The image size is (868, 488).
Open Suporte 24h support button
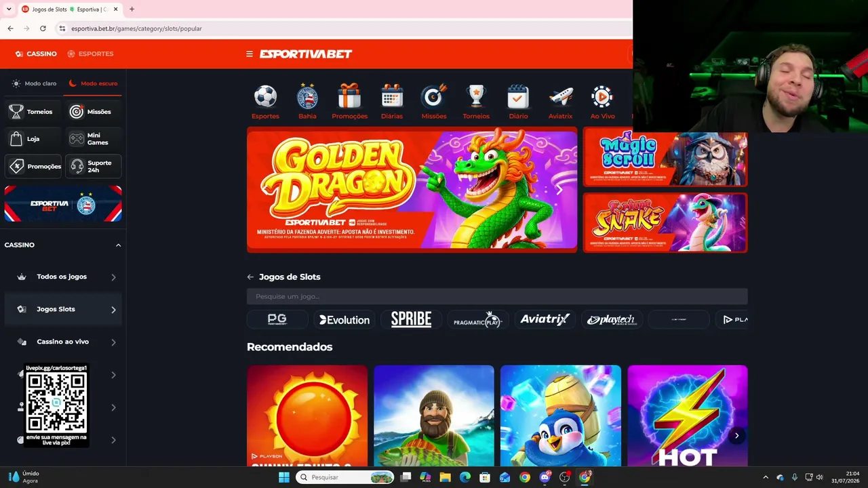(x=93, y=166)
